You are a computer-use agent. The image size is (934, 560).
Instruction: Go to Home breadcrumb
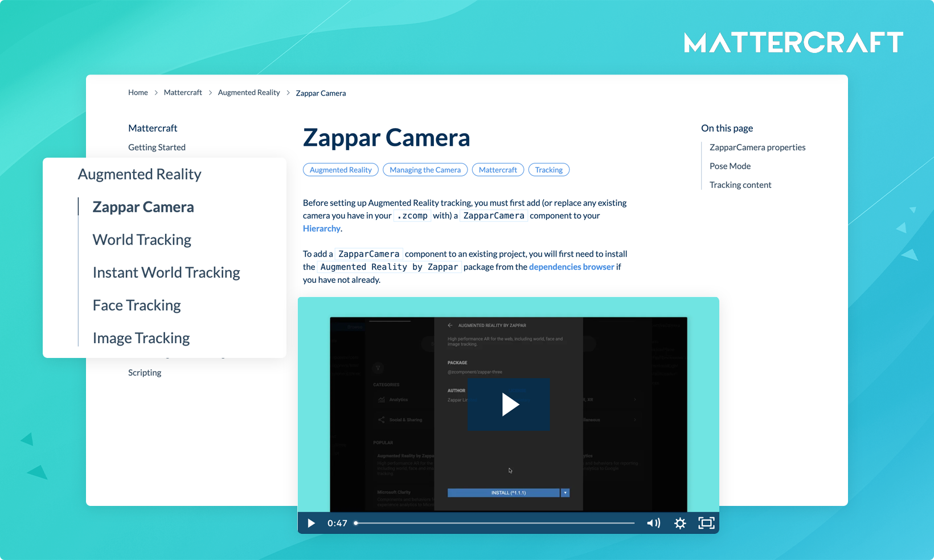click(138, 92)
